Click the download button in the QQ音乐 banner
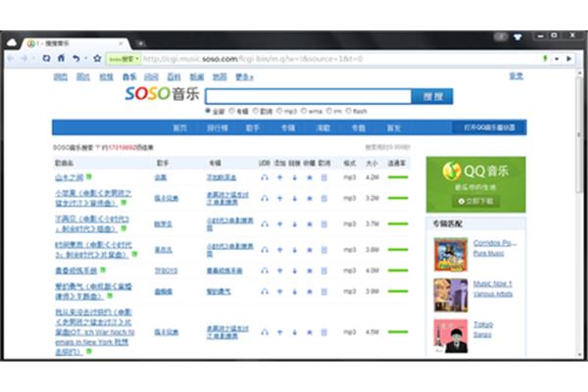Viewport: 588px width, 392px height. [x=475, y=202]
